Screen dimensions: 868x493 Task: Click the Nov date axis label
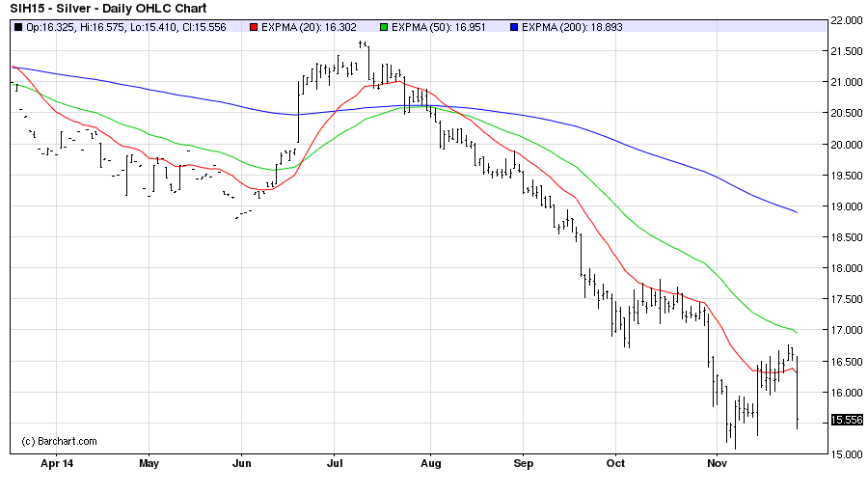tap(717, 464)
